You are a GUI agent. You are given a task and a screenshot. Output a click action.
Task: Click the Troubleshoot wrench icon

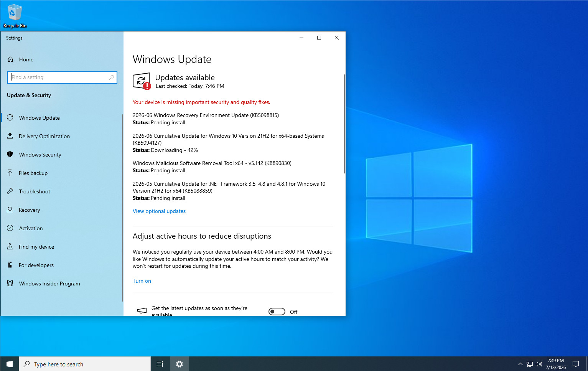coord(10,191)
